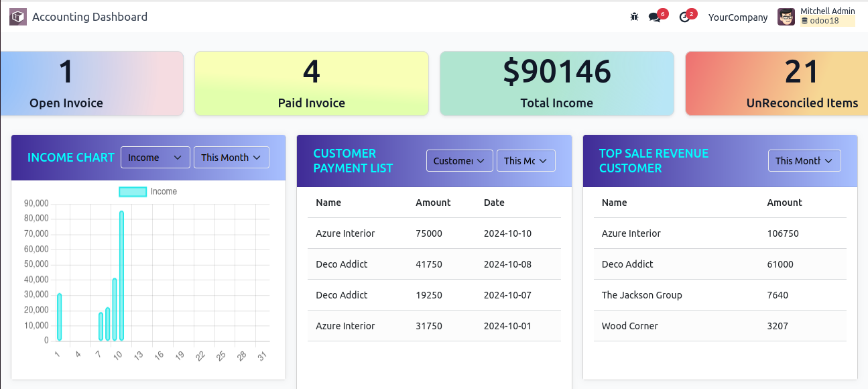This screenshot has height=389, width=868.
Task: Expand This Month dropdown in Income Chart
Action: [231, 158]
